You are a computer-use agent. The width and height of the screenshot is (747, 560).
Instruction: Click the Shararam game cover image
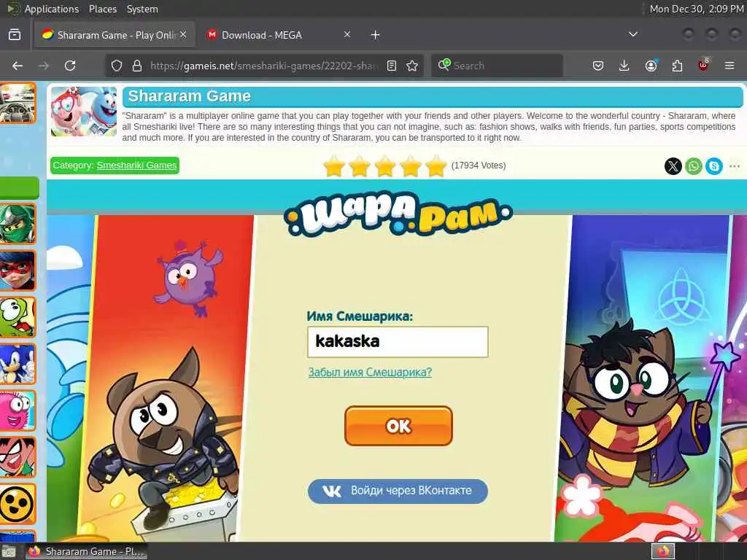(x=84, y=112)
